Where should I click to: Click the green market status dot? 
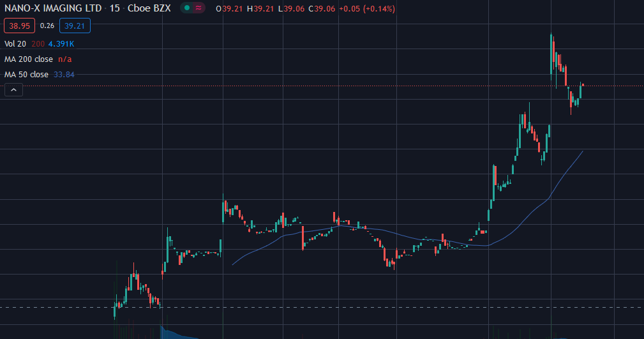186,8
